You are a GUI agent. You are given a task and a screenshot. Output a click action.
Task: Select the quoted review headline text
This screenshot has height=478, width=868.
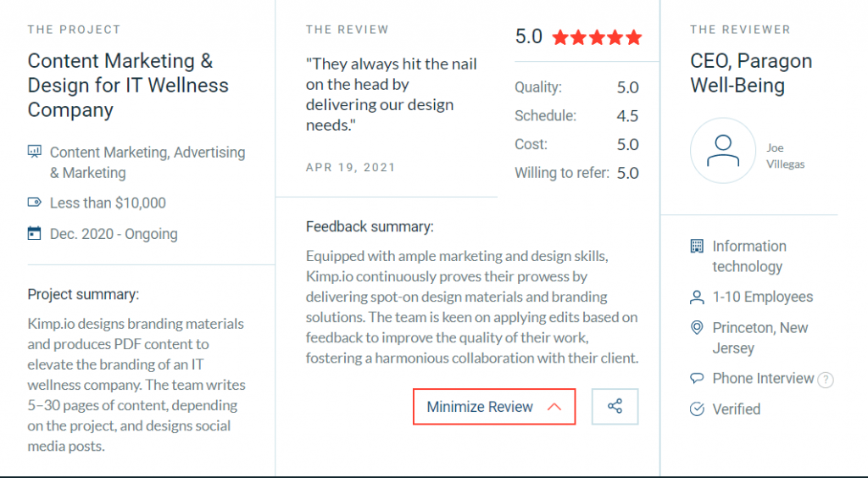(392, 94)
